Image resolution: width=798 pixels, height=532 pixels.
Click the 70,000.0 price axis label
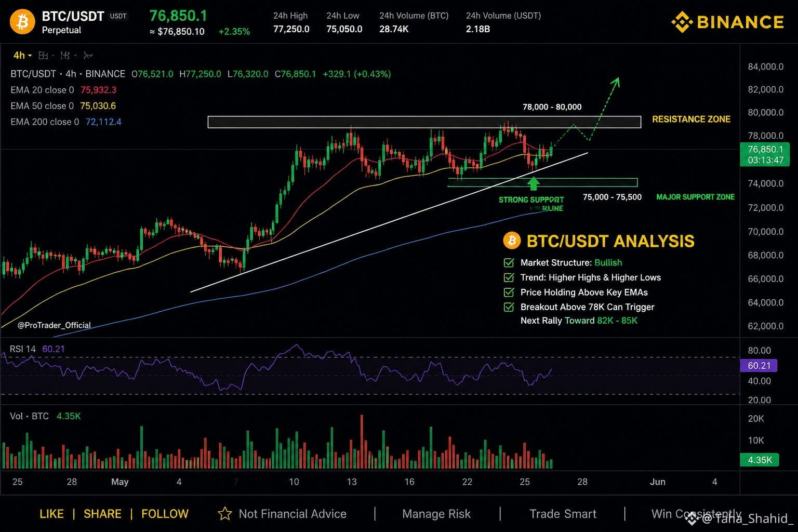(766, 232)
